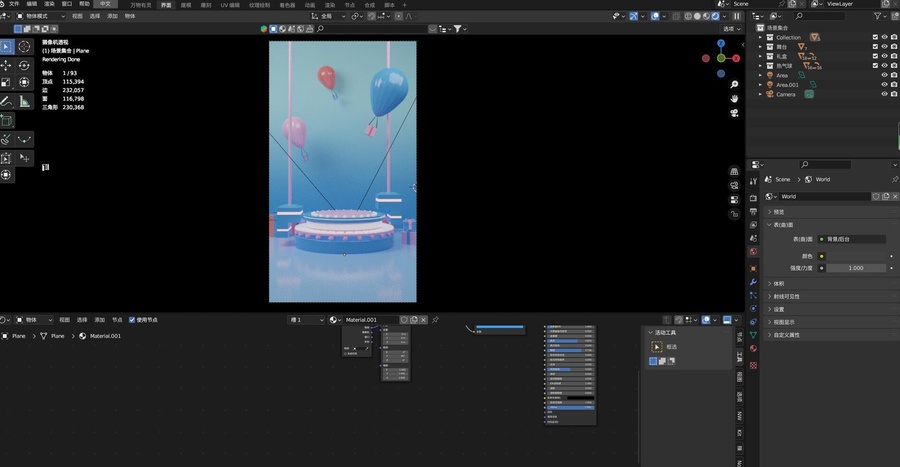Viewport: 900px width, 467px height.
Task: Hide the Camera via eye icon
Action: [885, 94]
